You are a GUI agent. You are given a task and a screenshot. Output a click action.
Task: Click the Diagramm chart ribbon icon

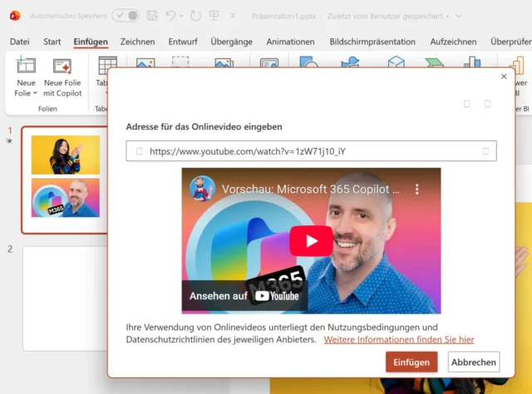[472, 62]
